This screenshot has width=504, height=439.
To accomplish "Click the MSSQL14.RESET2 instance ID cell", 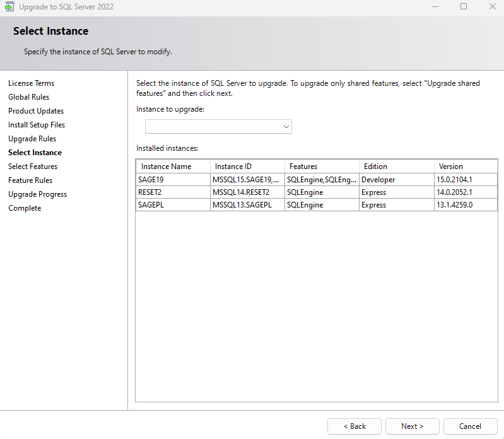I will 247,192.
